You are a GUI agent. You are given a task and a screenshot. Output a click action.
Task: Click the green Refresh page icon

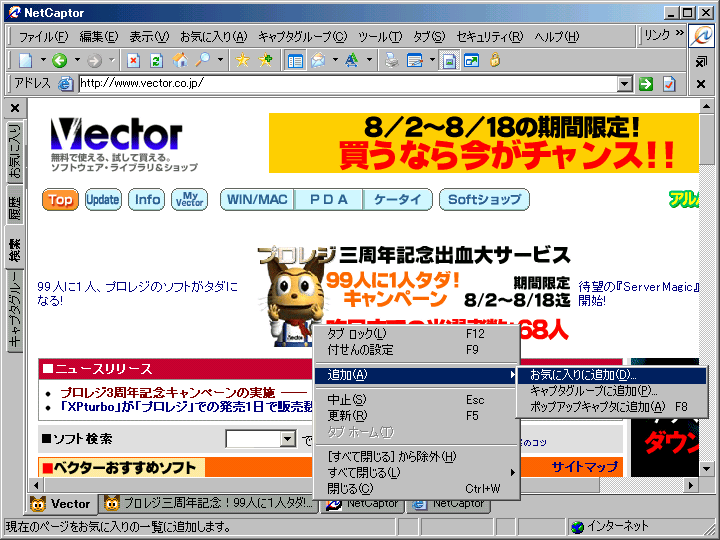click(157, 60)
